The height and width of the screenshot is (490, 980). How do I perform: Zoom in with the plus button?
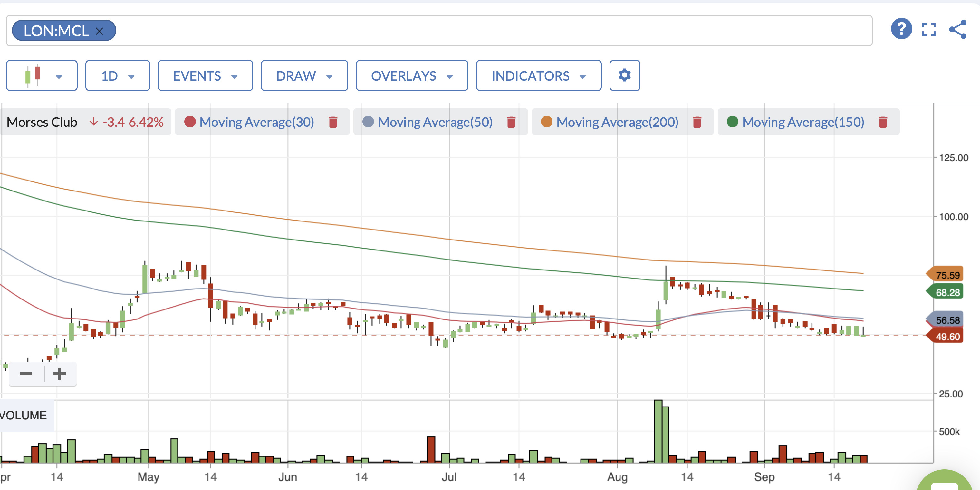(x=60, y=374)
